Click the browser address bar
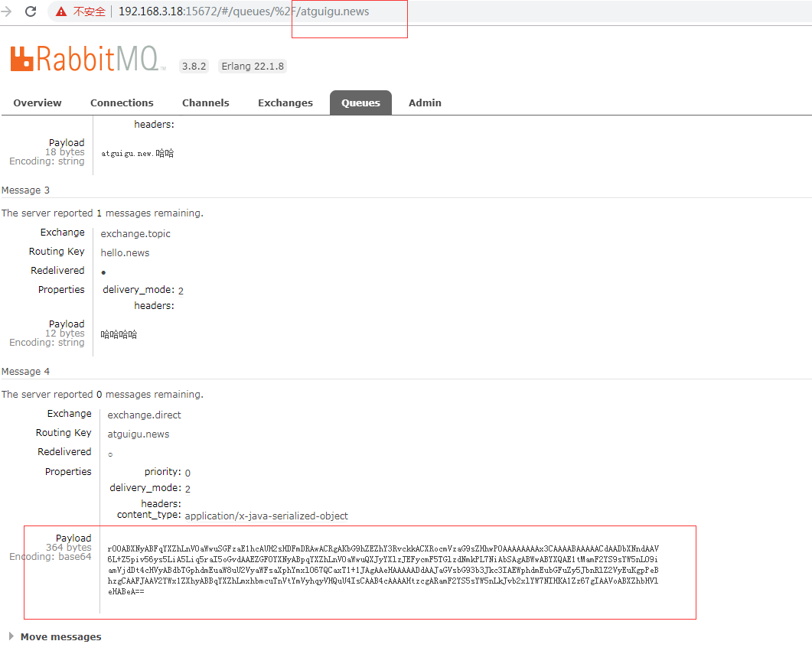Viewport: 812px width, 654px height. [x=230, y=11]
